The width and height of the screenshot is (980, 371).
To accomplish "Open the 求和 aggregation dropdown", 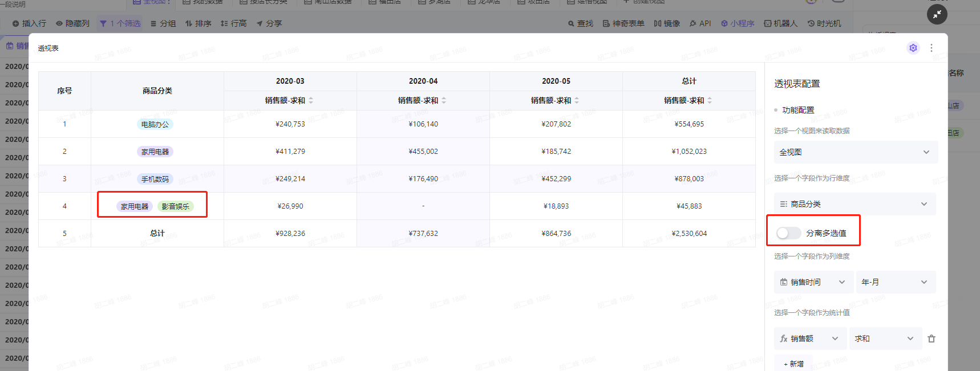I will click(885, 339).
